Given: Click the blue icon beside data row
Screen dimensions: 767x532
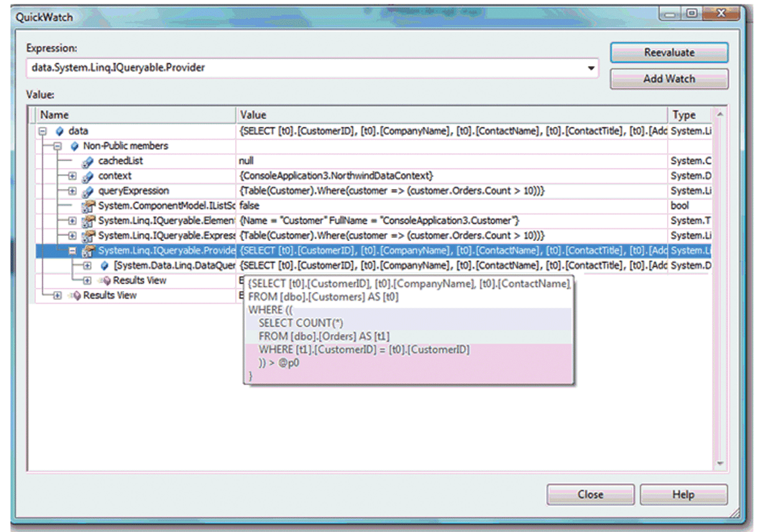Looking at the screenshot, I should pyautogui.click(x=60, y=131).
